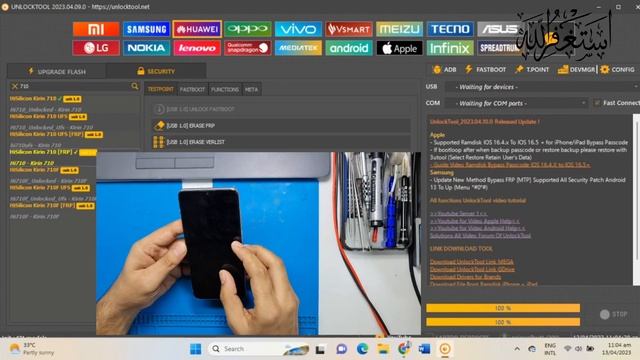This screenshot has height=360, width=640.
Task: Select the Huawei brand logo
Action: pos(197,29)
